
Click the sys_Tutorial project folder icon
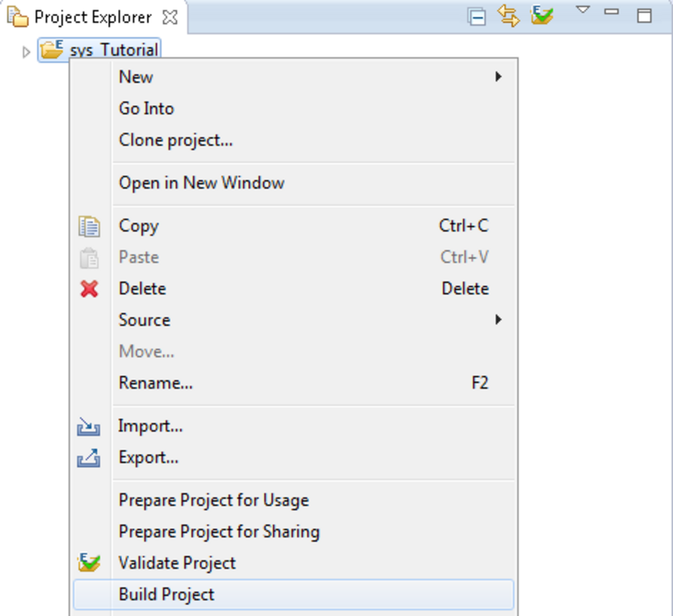click(x=52, y=50)
